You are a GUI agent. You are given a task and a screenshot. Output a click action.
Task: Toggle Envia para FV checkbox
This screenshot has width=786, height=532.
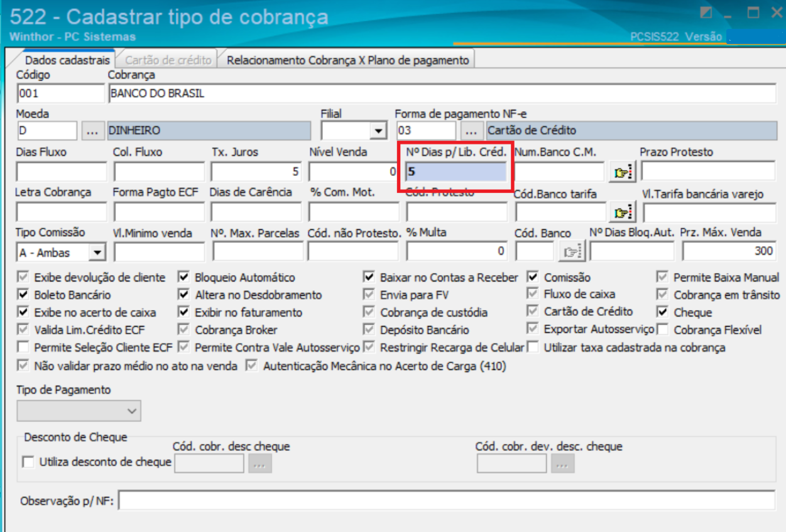point(369,295)
